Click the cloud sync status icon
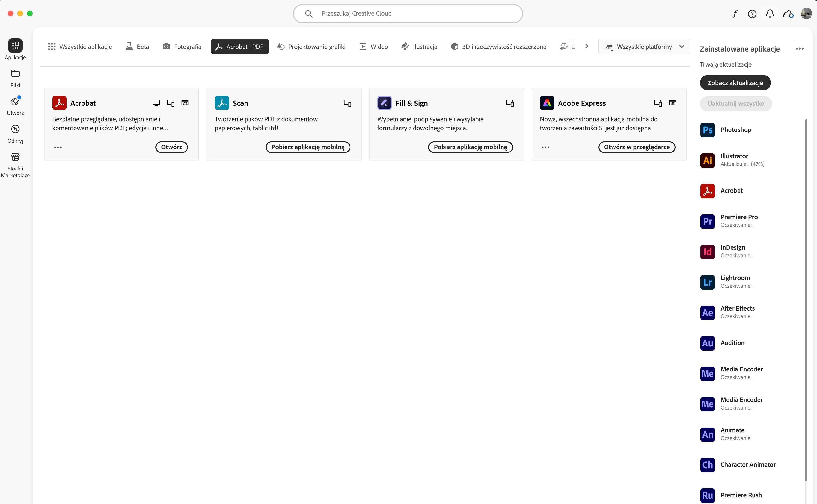 pyautogui.click(x=788, y=14)
